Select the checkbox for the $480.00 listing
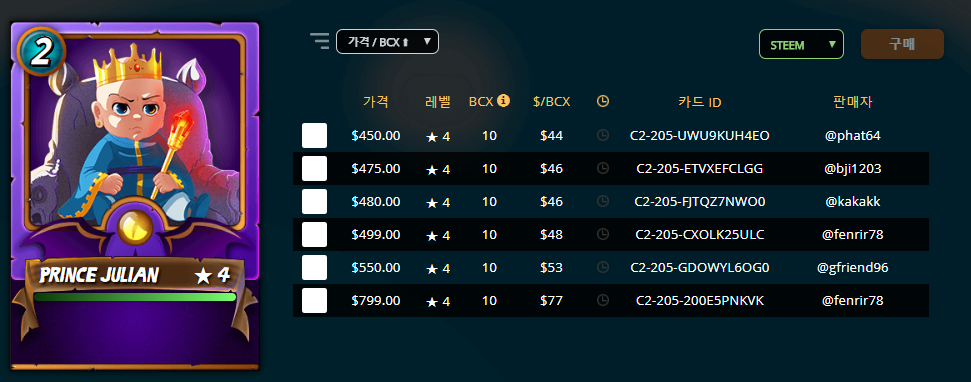 coord(315,202)
